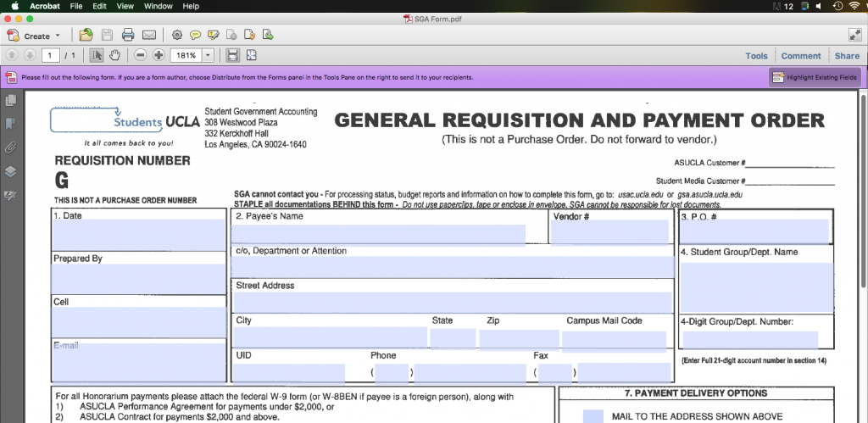Open the Tools pane
The image size is (868, 423).
pyautogui.click(x=756, y=56)
